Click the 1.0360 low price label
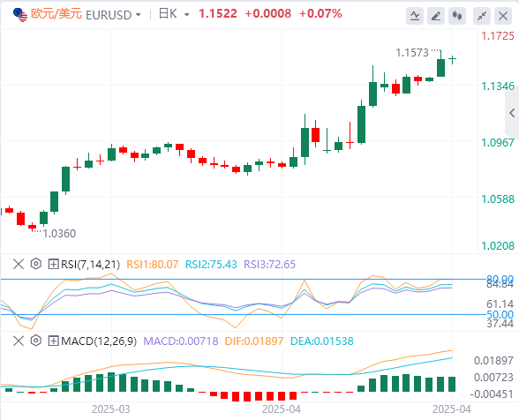Viewport: 519px width, 420px height. click(59, 234)
